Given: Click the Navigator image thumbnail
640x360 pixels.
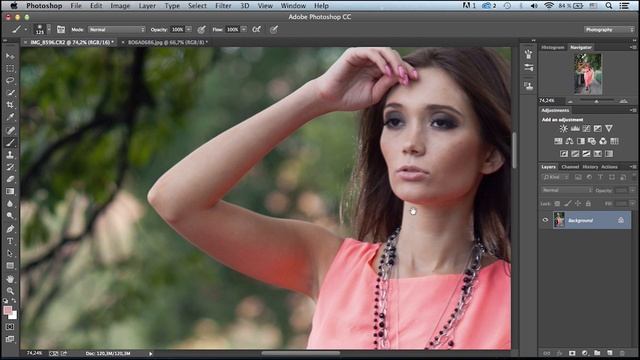Looking at the screenshot, I should pos(588,74).
